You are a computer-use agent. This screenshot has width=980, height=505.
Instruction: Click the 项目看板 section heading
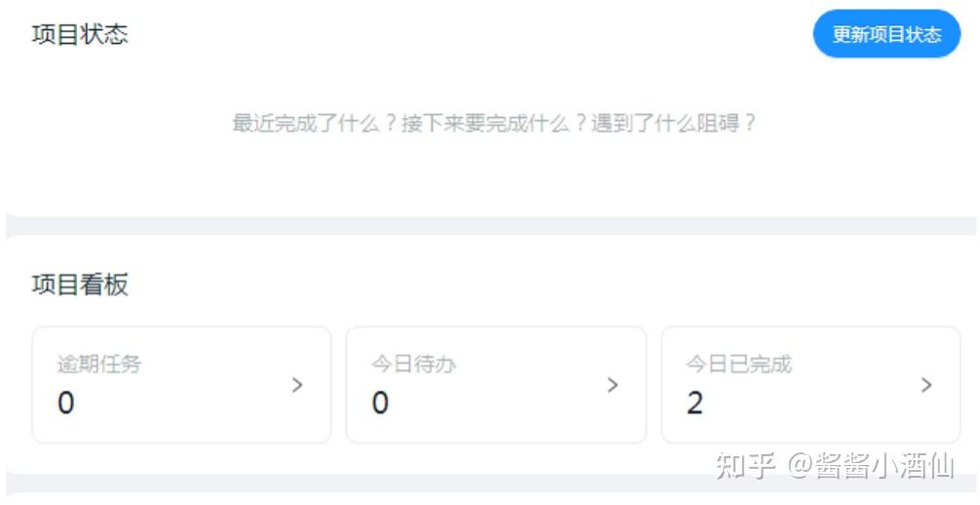[80, 285]
